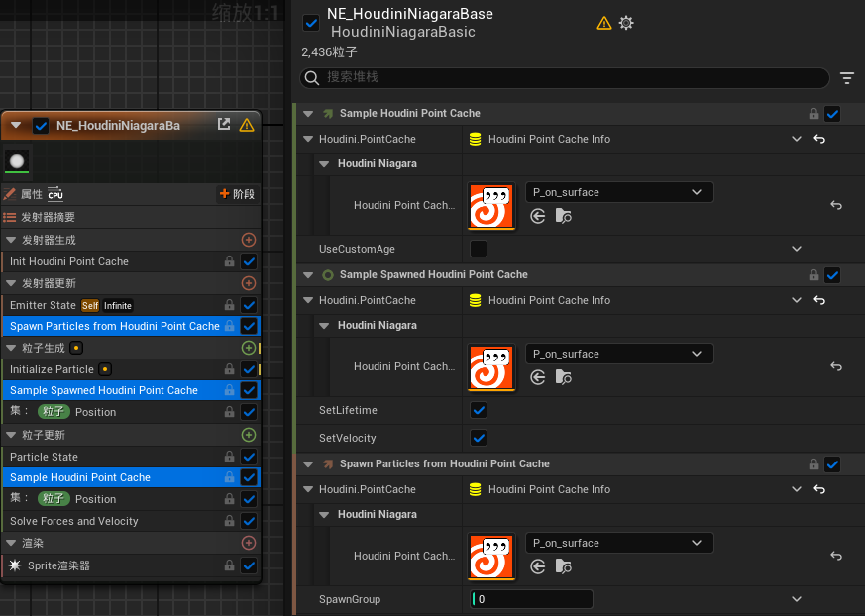
Task: Open the 发射器摘要 emitter summary row
Action: 132,217
